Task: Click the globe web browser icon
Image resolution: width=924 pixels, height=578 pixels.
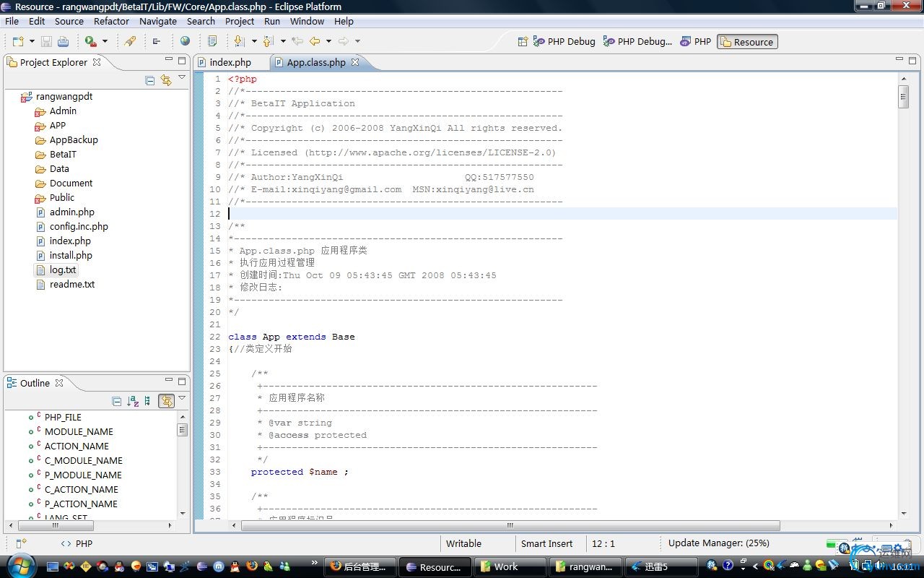Action: coord(185,41)
